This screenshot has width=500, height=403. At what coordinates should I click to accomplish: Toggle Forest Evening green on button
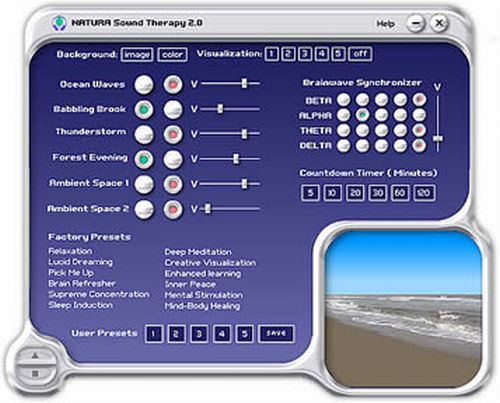click(144, 159)
